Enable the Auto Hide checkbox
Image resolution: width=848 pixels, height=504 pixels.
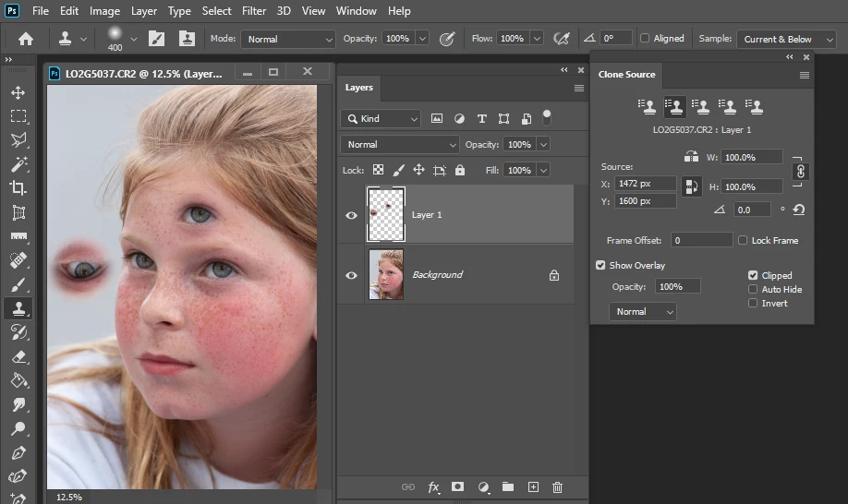753,289
